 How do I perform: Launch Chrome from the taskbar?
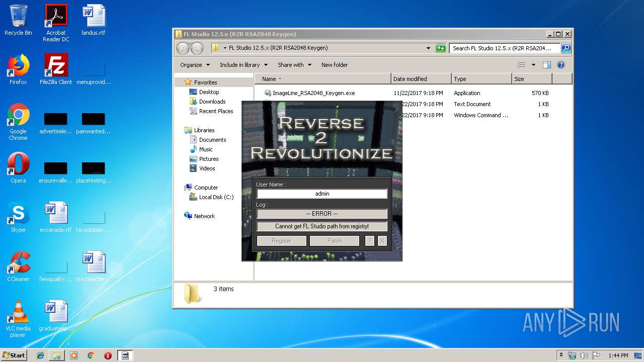91,355
